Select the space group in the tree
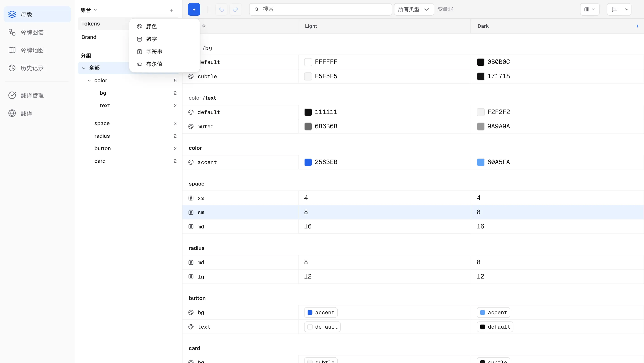The image size is (644, 363). (x=129, y=123)
